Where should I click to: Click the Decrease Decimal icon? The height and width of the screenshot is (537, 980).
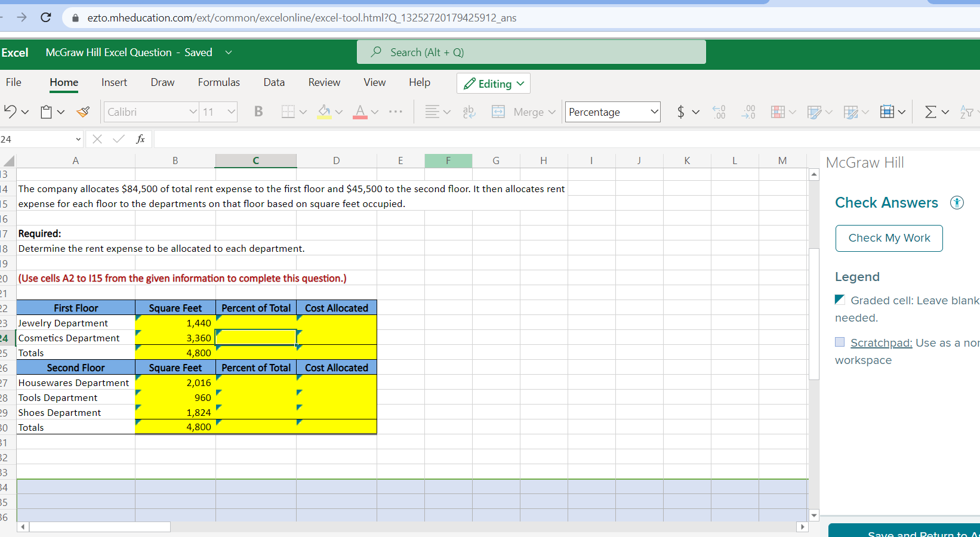pyautogui.click(x=748, y=112)
